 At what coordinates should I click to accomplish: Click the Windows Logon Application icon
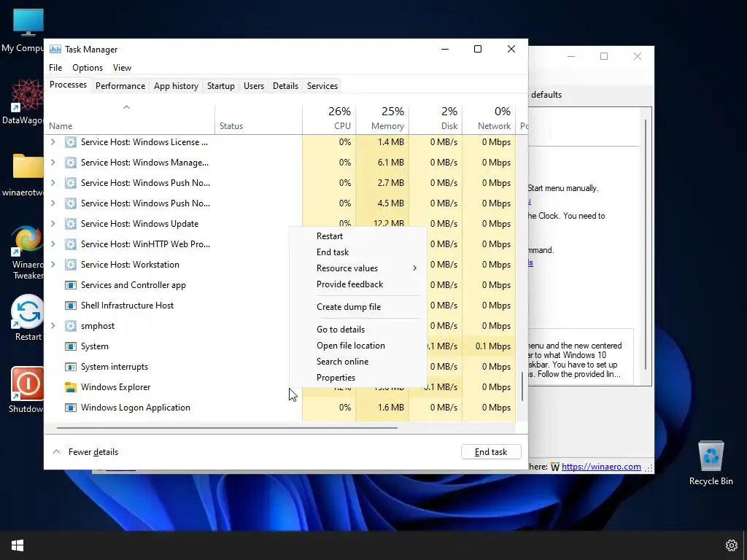tap(71, 408)
